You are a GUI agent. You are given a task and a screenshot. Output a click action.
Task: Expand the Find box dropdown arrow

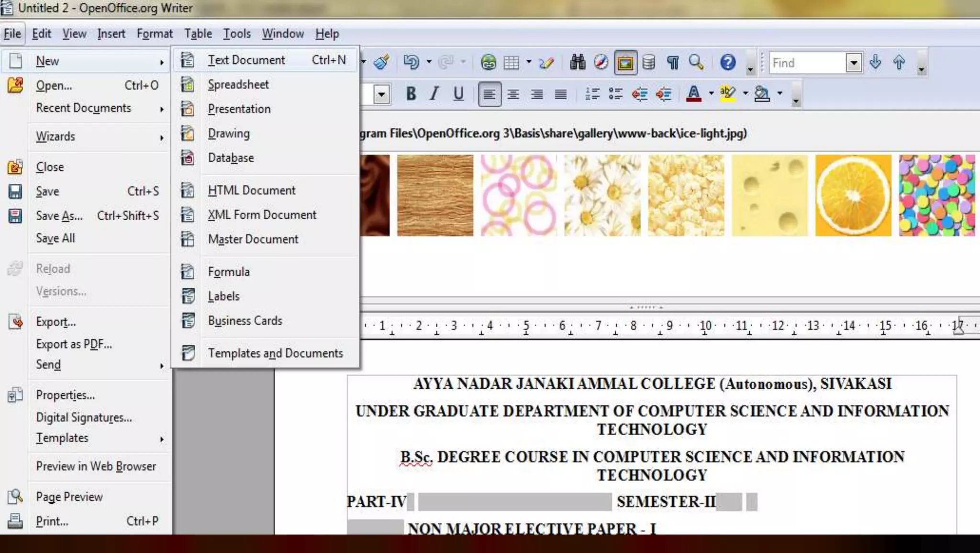(x=853, y=63)
